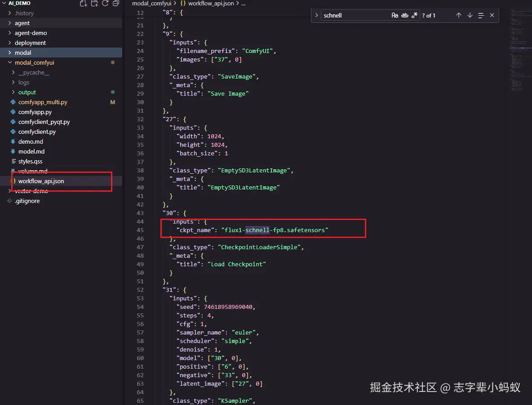Create a new file in explorer

pos(84,4)
